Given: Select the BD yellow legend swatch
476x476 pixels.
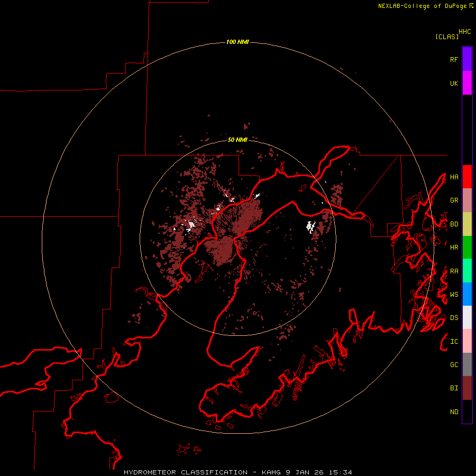Looking at the screenshot, I should 467,224.
